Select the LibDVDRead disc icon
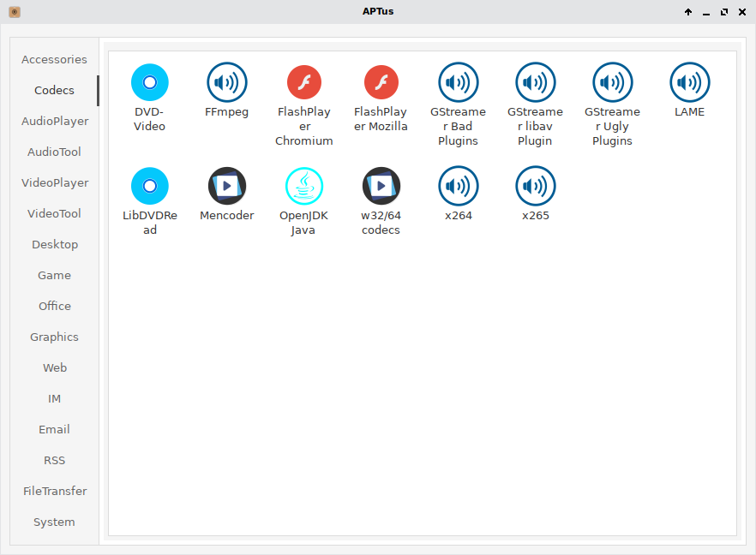This screenshot has width=756, height=555. 149,186
